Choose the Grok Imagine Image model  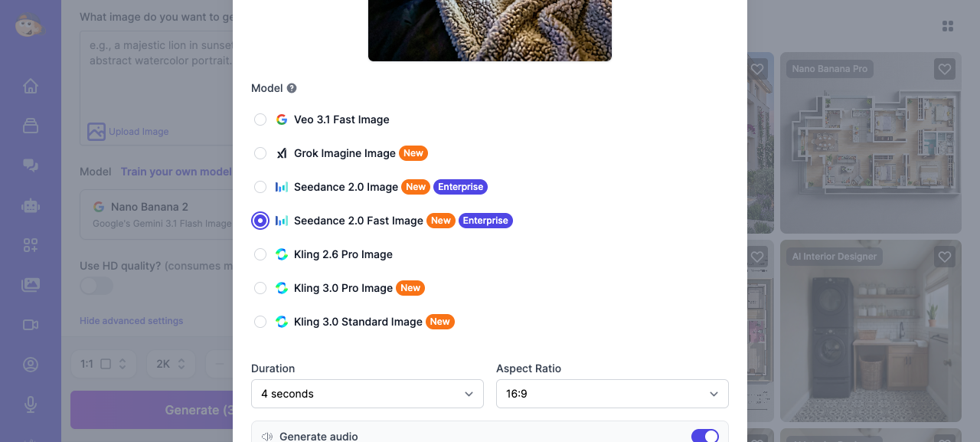coord(260,153)
